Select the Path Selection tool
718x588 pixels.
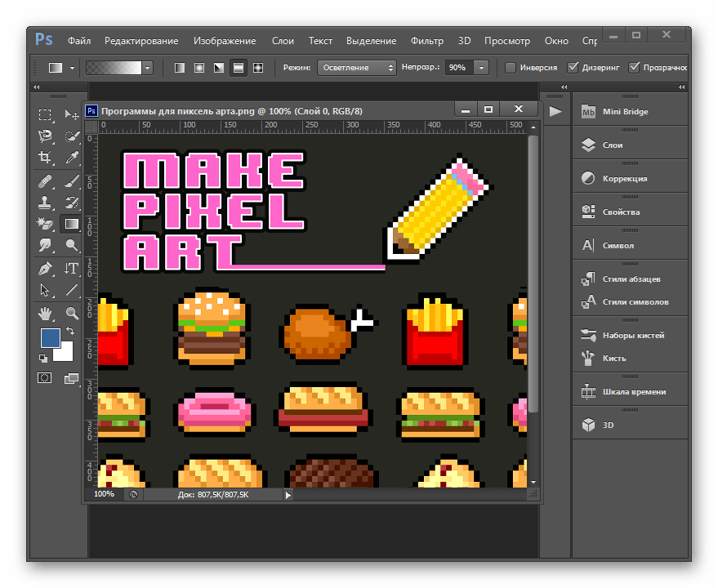45,290
